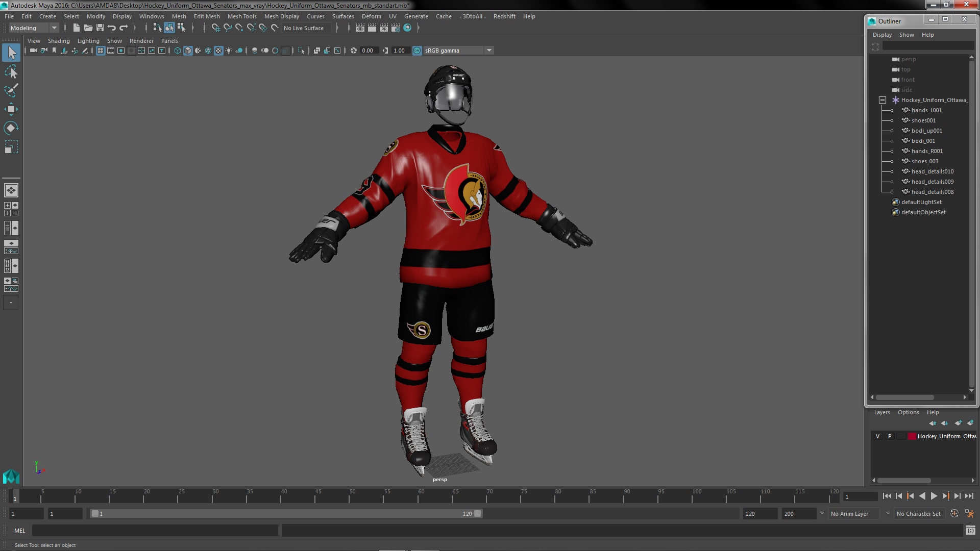Open Render Settings window
This screenshot has height=551, width=980.
[x=395, y=28]
